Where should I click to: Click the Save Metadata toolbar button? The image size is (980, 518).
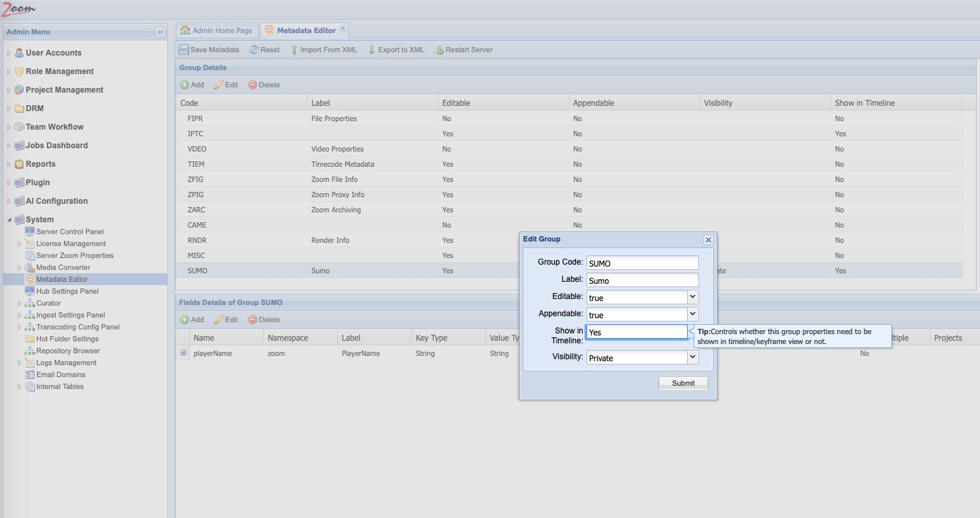coord(209,50)
